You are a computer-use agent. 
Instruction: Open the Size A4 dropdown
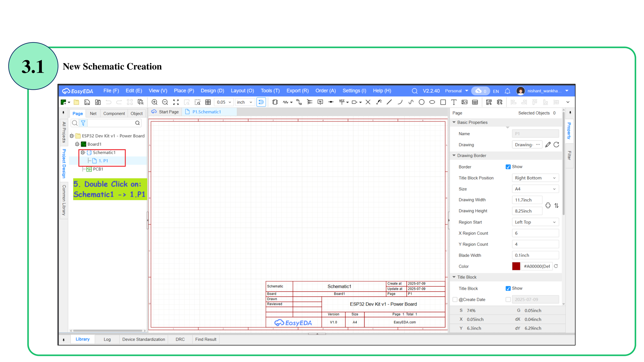tap(535, 189)
